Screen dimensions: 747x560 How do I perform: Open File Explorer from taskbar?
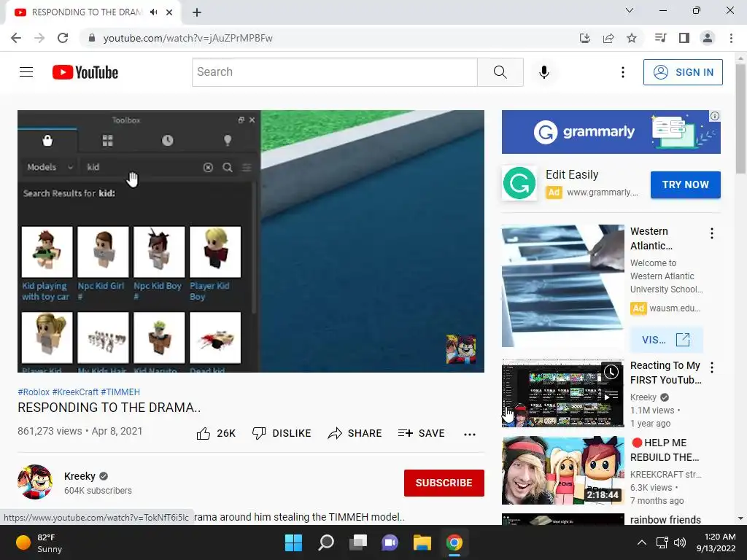(422, 542)
